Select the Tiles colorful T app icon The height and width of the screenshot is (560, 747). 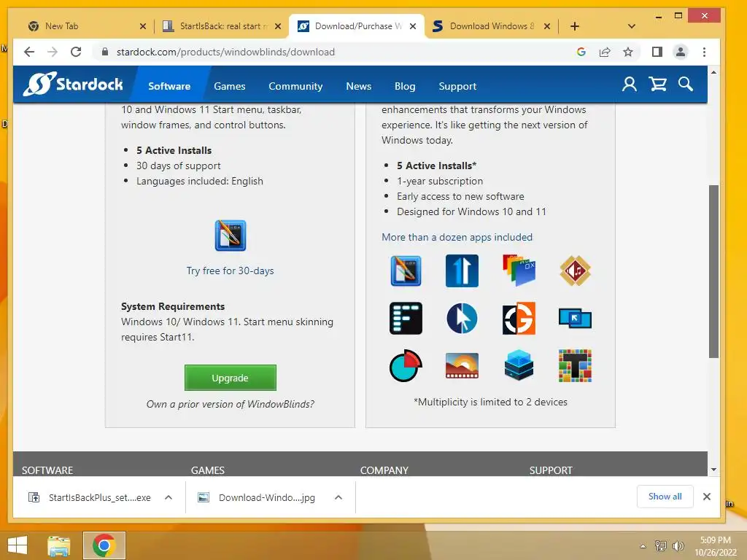pyautogui.click(x=575, y=366)
